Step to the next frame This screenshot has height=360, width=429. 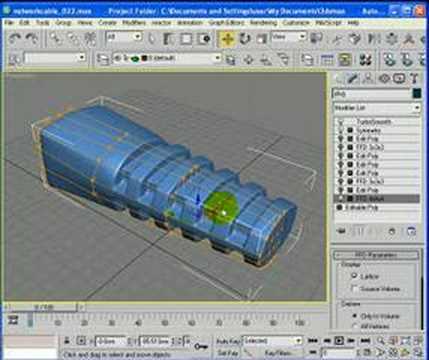tap(351, 341)
